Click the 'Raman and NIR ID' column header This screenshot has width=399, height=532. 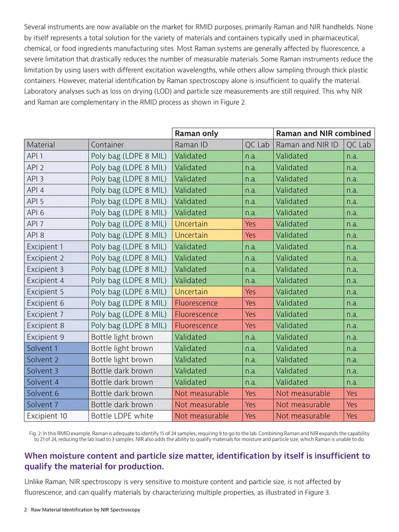tap(309, 145)
